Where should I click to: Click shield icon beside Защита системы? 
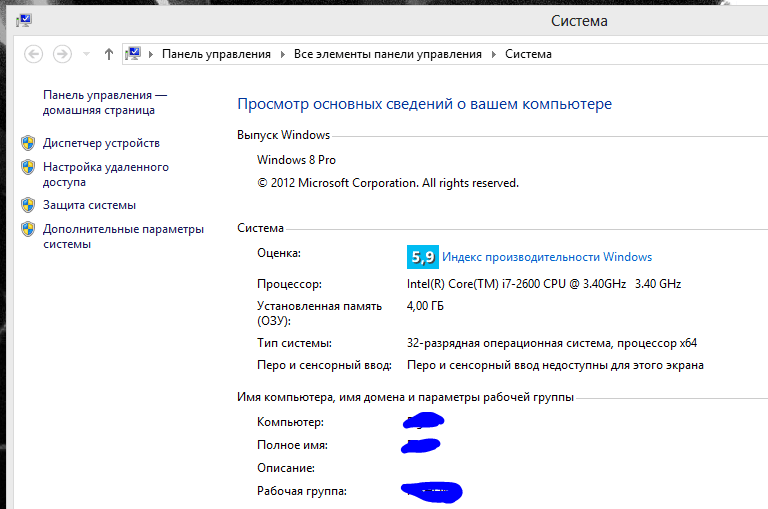[x=28, y=205]
